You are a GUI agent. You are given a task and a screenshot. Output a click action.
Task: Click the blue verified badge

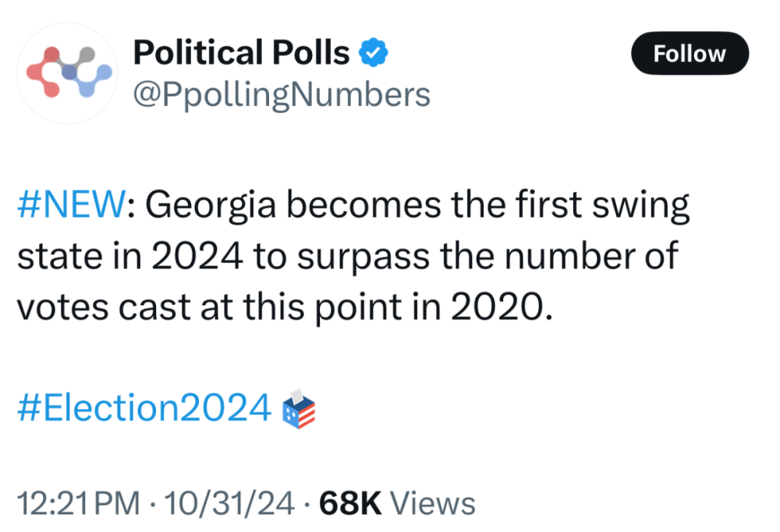pyautogui.click(x=373, y=54)
